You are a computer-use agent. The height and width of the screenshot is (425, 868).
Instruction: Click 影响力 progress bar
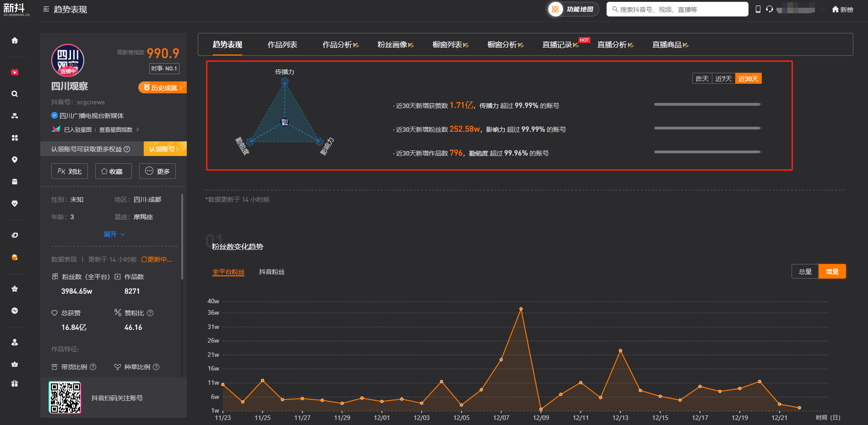[708, 128]
